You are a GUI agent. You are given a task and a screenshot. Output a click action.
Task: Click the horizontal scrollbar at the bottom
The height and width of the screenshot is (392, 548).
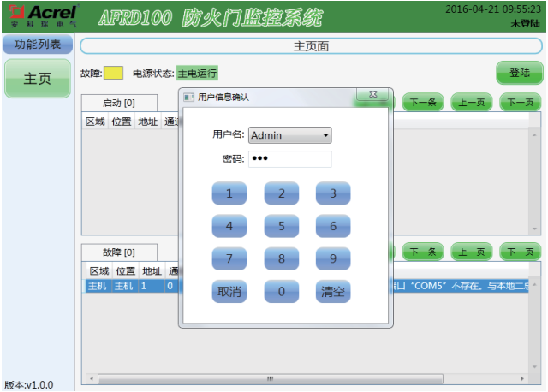pos(269,377)
